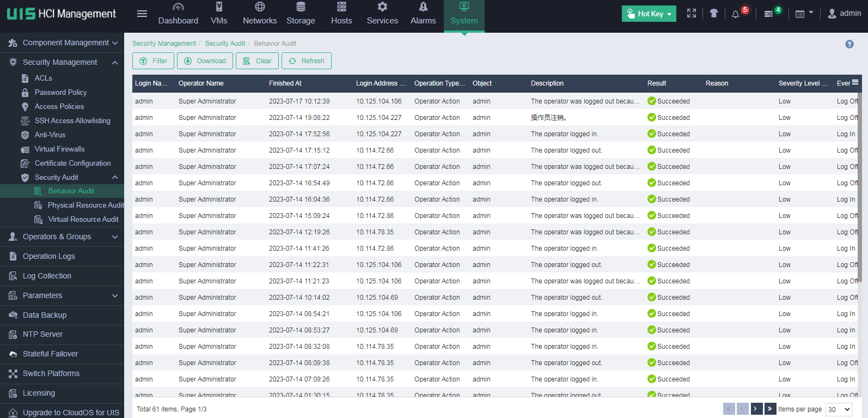The image size is (868, 418).
Task: Open Physical Resource Audit
Action: coord(85,205)
